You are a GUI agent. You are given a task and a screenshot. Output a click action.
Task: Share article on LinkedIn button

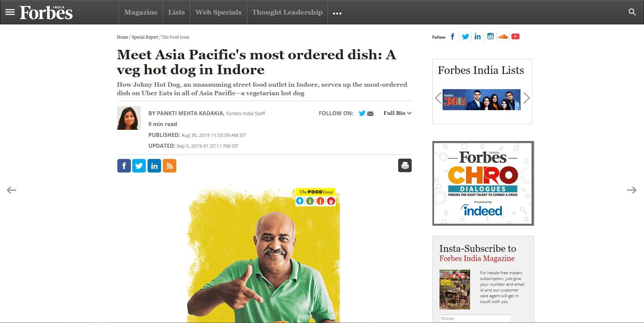154,166
